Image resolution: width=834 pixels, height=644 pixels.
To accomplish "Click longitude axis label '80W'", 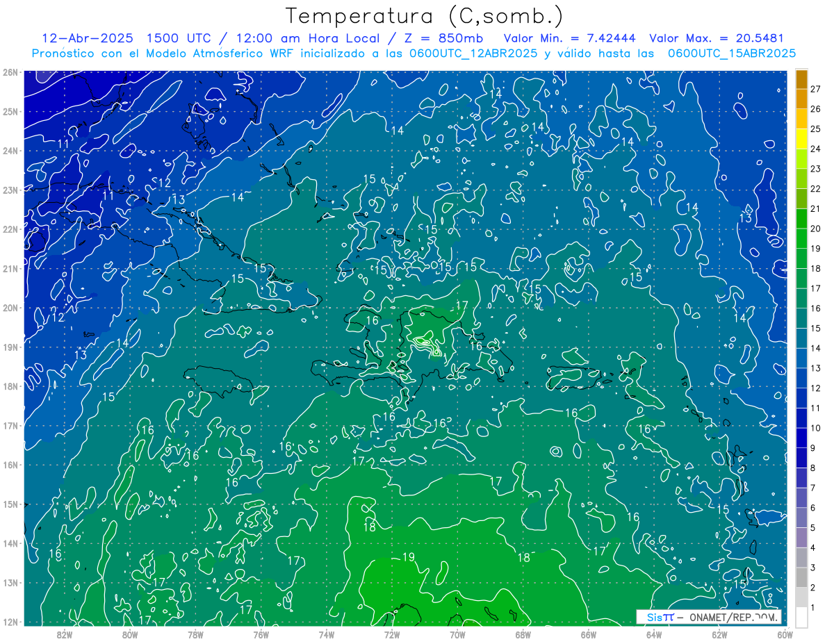I will (130, 634).
